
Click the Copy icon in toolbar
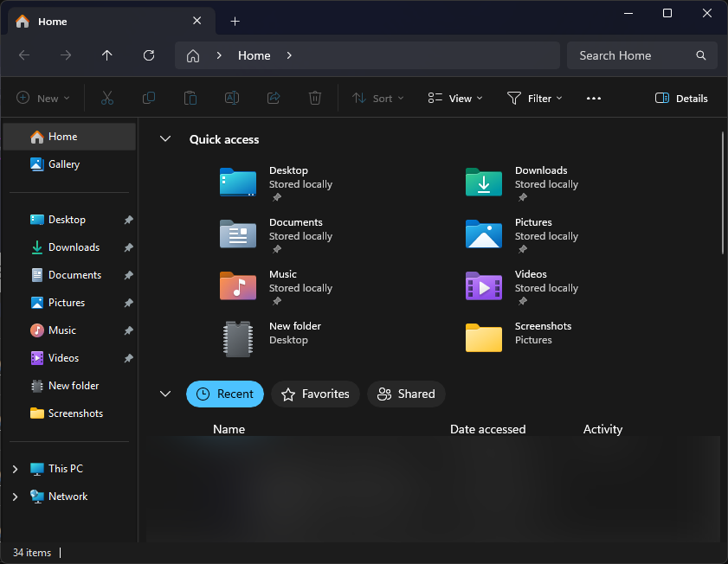[149, 98]
